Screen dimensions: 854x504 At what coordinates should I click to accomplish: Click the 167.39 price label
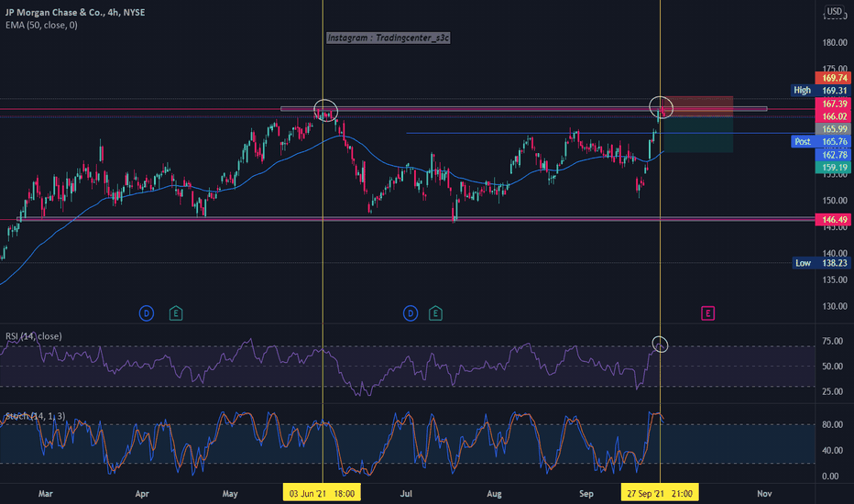(833, 104)
